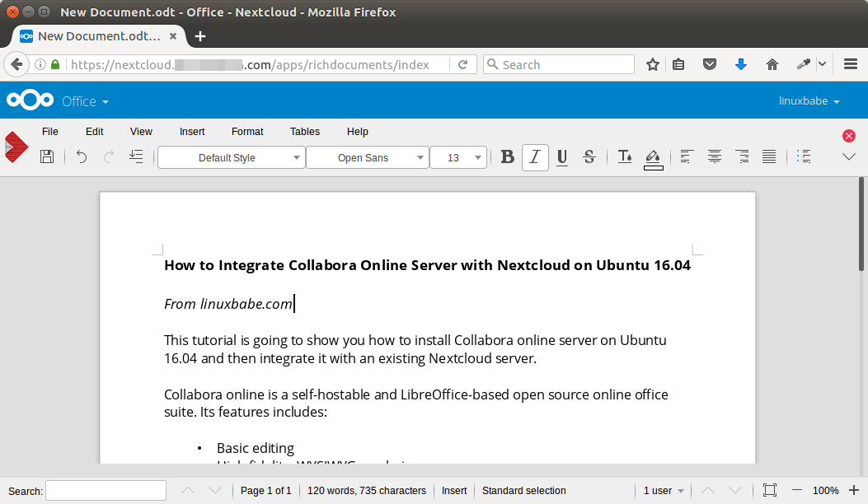Image resolution: width=868 pixels, height=504 pixels.
Task: Center align the text
Action: [715, 156]
